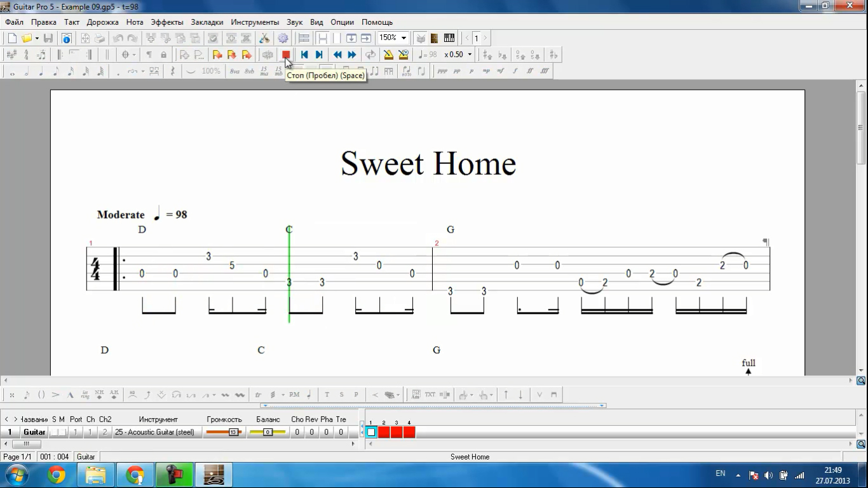Click the fast-forward double-arrow button
This screenshot has width=868, height=488.
coord(352,55)
